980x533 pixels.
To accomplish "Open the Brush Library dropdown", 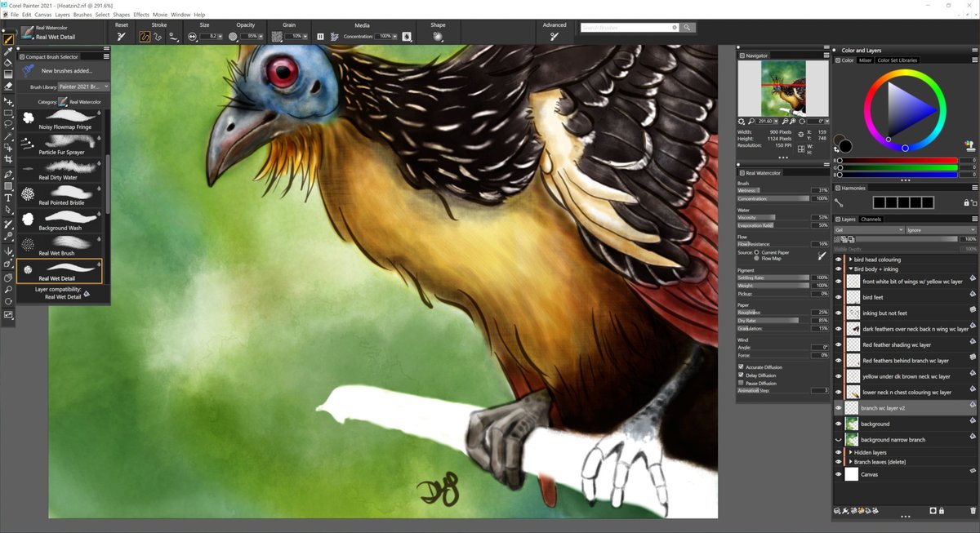I will tap(83, 87).
